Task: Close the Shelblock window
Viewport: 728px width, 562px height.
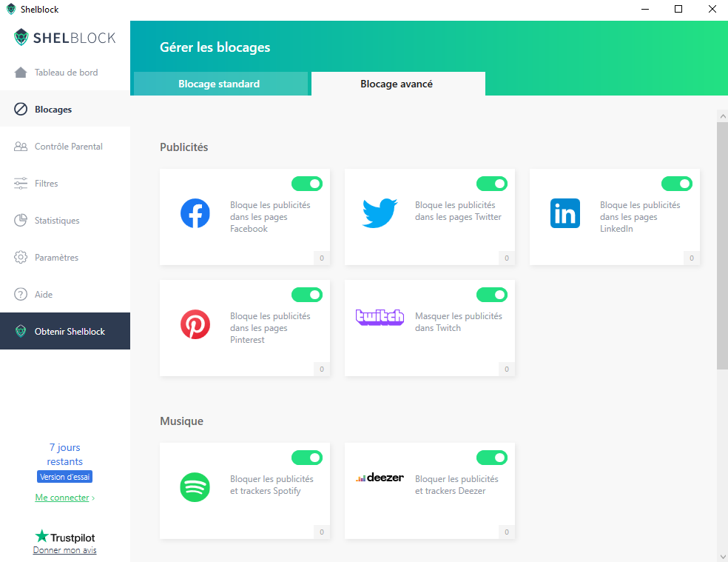Action: tap(712, 10)
